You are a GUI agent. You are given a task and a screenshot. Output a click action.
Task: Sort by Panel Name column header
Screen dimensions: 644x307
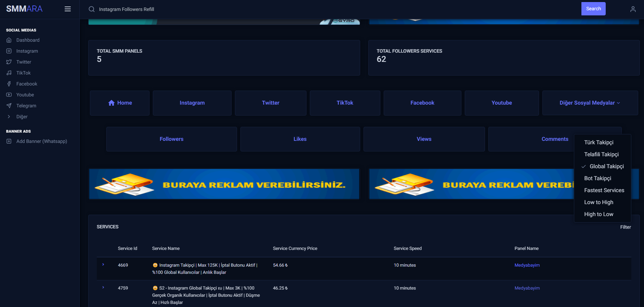click(x=527, y=249)
